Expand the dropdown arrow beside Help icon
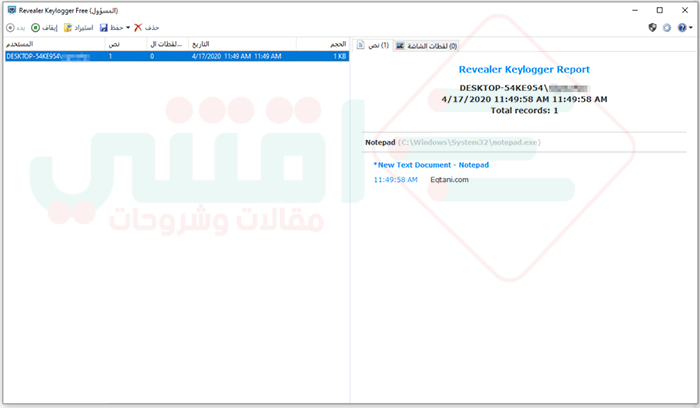 click(x=691, y=28)
